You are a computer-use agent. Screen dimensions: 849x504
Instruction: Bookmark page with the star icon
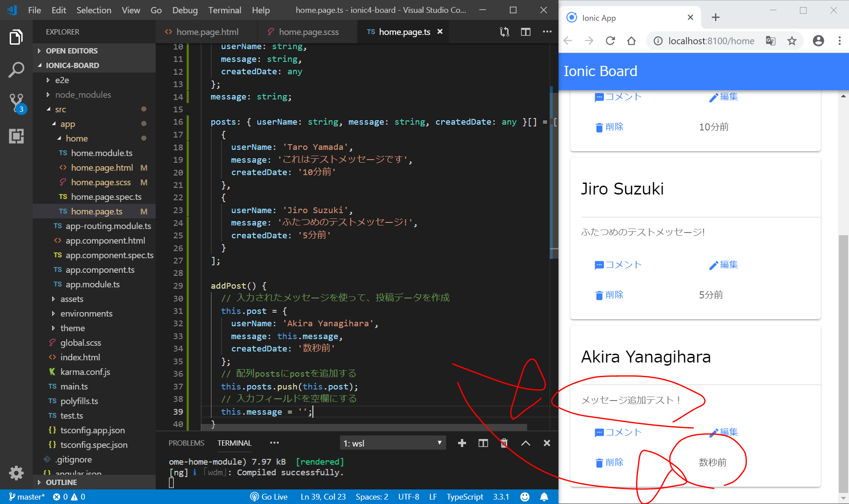pos(792,41)
